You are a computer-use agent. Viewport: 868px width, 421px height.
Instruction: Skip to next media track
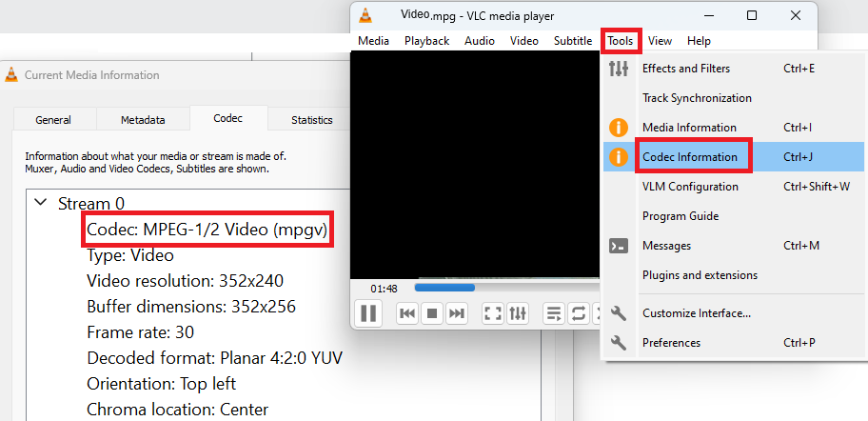point(456,314)
